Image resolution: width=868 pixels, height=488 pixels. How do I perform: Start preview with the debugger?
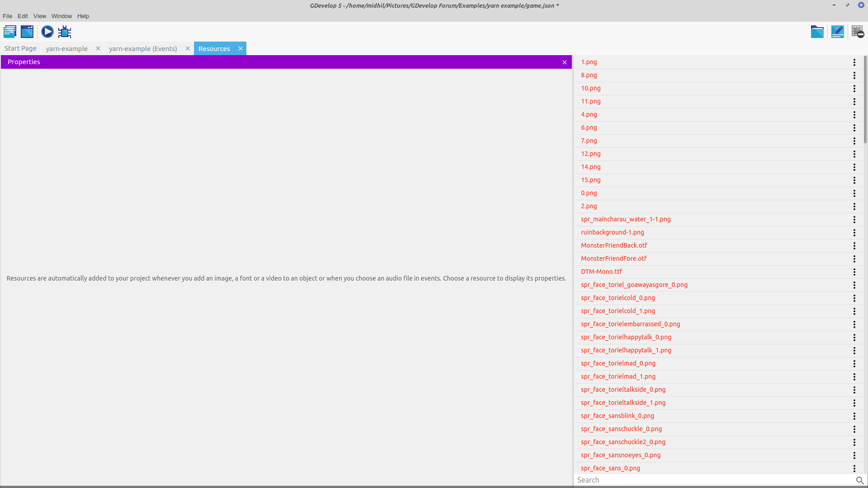(64, 32)
